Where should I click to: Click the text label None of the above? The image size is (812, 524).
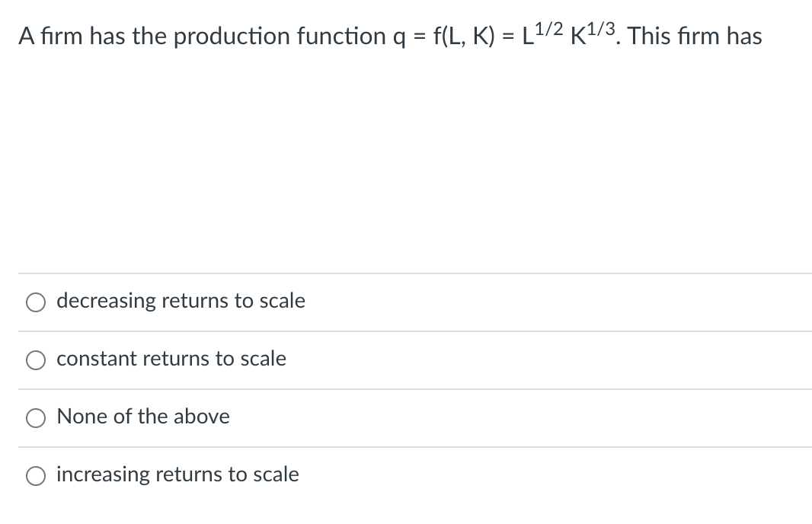[x=143, y=417]
